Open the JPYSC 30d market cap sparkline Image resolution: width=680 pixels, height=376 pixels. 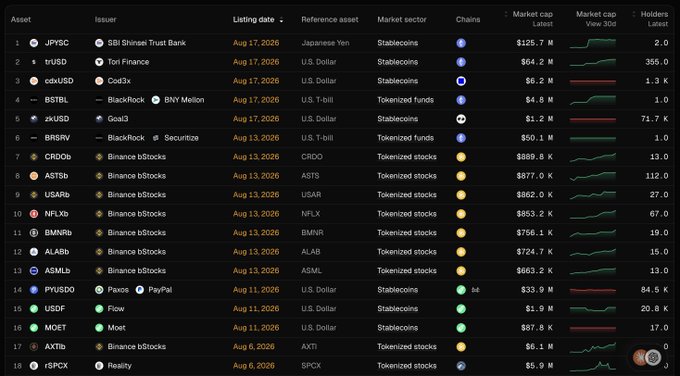pos(593,43)
